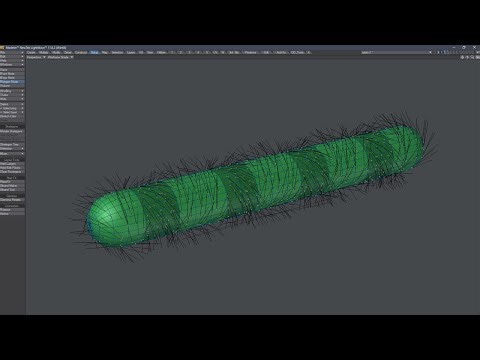Open the Select dropdown in the sidebar
The height and width of the screenshot is (360, 480).
pyautogui.click(x=12, y=104)
